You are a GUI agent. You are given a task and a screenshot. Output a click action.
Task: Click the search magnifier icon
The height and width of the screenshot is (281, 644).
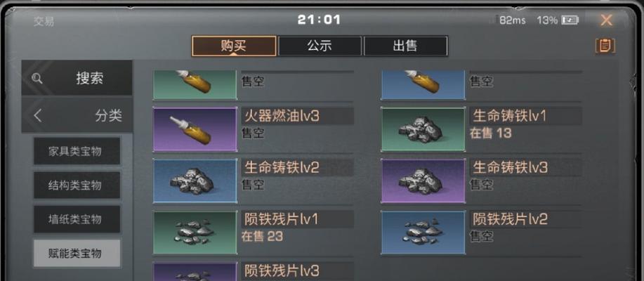click(37, 78)
